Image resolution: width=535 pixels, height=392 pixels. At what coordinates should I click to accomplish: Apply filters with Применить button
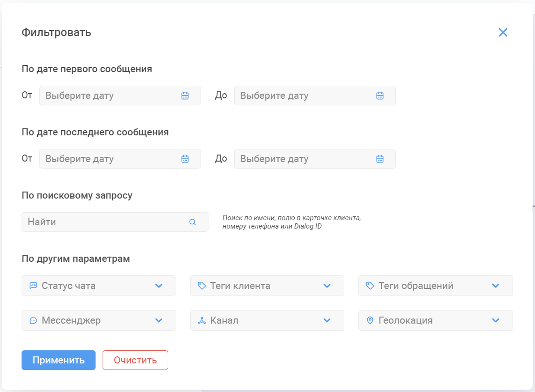click(x=59, y=360)
